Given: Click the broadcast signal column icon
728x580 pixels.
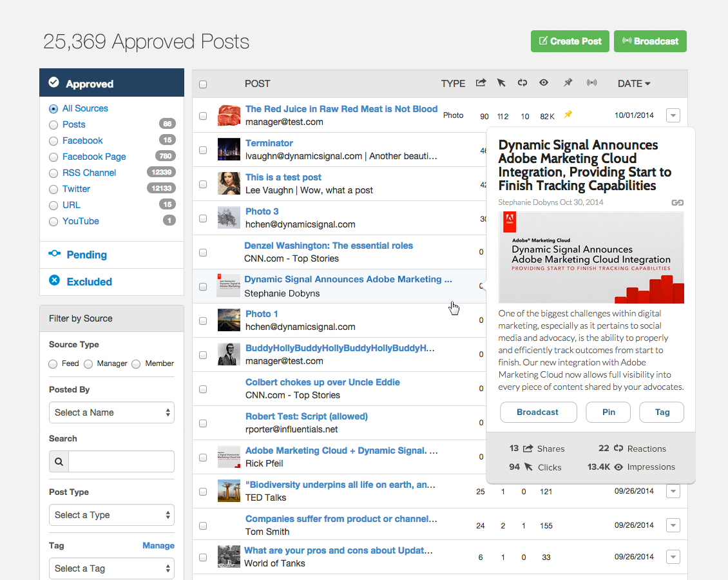Looking at the screenshot, I should coord(591,83).
